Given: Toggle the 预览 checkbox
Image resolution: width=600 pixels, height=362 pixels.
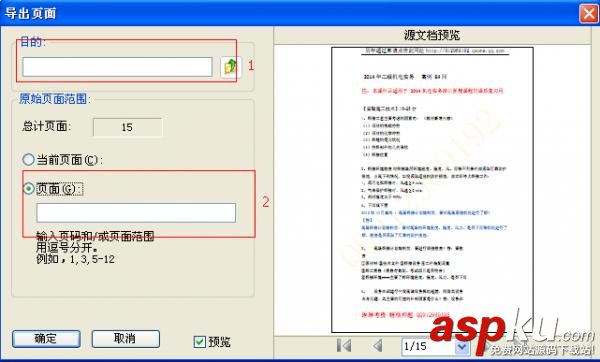Looking at the screenshot, I should [x=199, y=342].
